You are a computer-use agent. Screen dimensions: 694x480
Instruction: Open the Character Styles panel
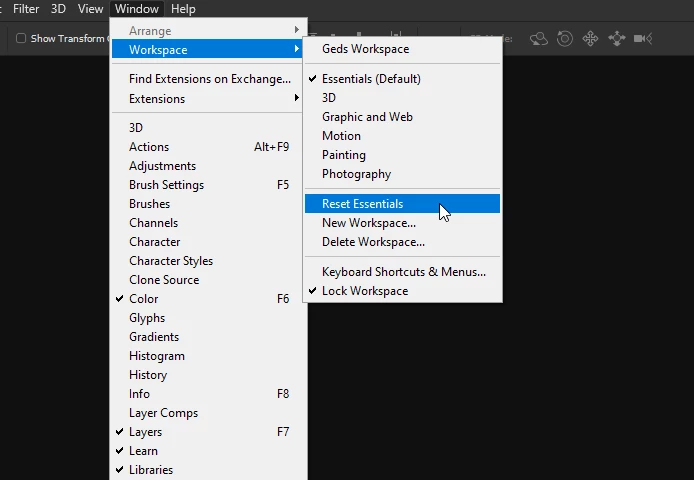click(207, 261)
